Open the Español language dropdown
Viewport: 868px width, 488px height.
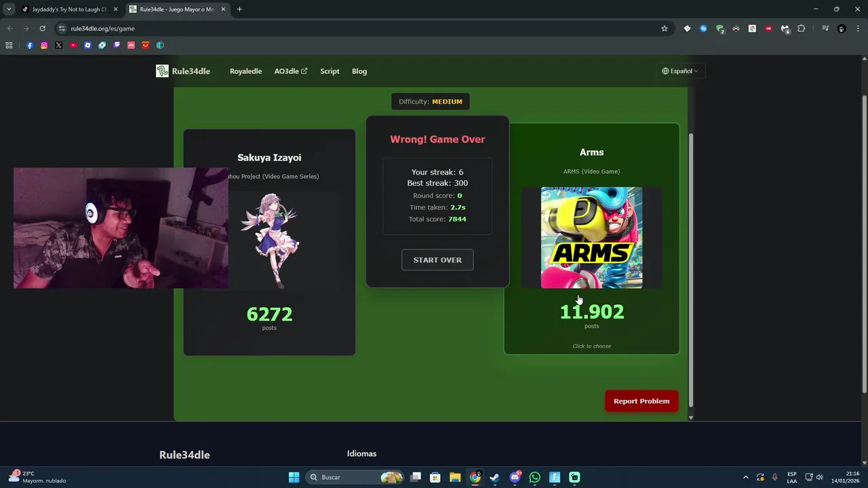[680, 71]
